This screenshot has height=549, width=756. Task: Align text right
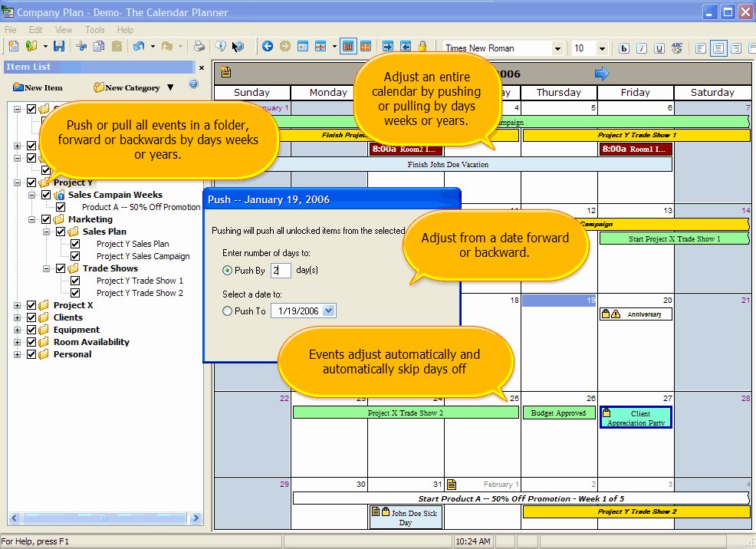(x=736, y=48)
